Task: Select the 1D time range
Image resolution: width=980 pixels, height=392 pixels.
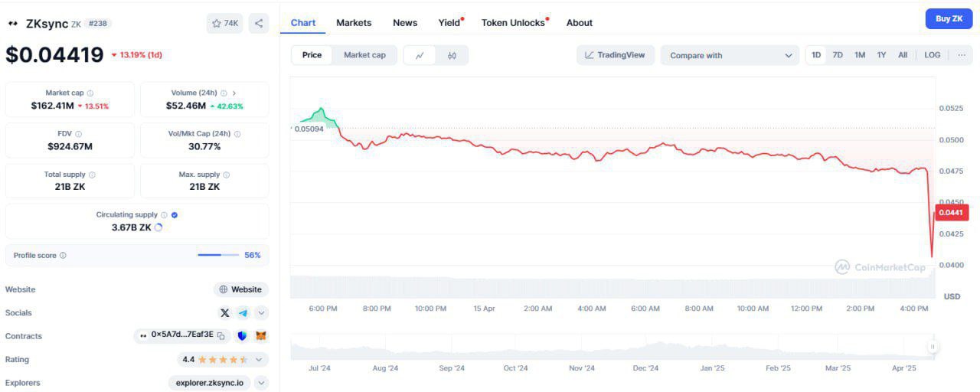Action: tap(816, 55)
